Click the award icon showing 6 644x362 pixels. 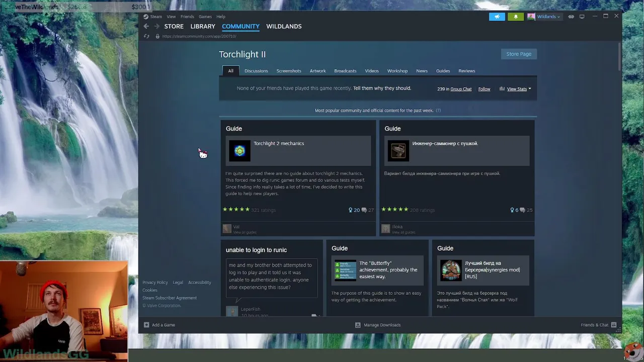coord(512,210)
